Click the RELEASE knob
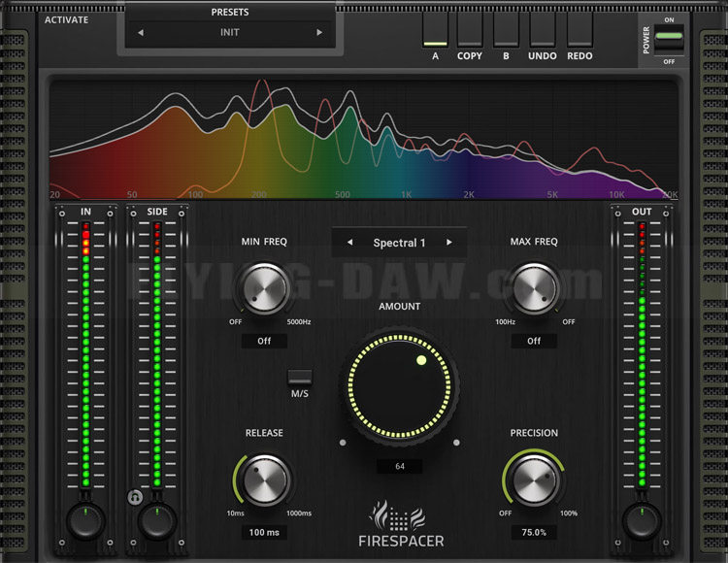Viewport: 728px width, 563px height. (x=265, y=480)
